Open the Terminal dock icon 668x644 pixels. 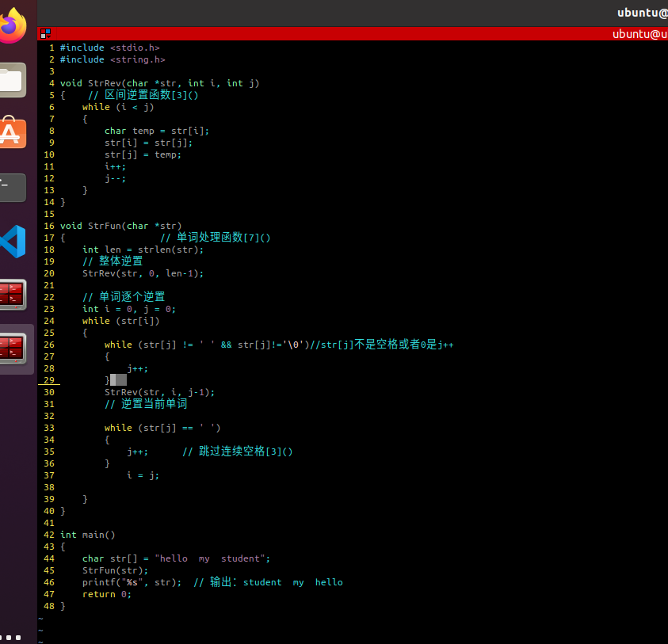click(x=12, y=188)
